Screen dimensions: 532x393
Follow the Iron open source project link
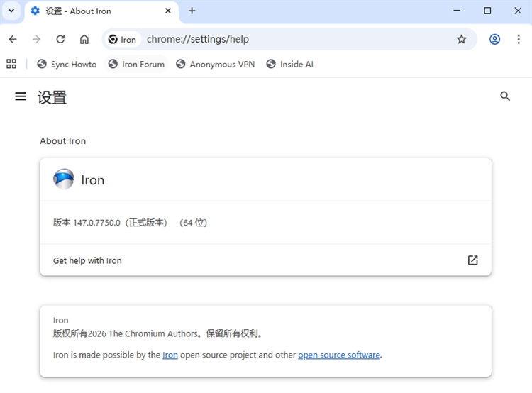tap(170, 355)
